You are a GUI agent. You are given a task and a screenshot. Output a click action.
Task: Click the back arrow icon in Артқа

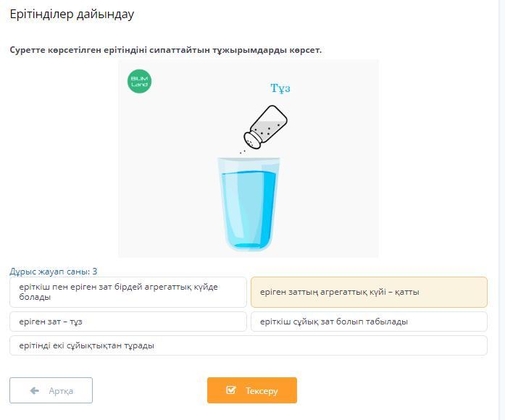[35, 391]
